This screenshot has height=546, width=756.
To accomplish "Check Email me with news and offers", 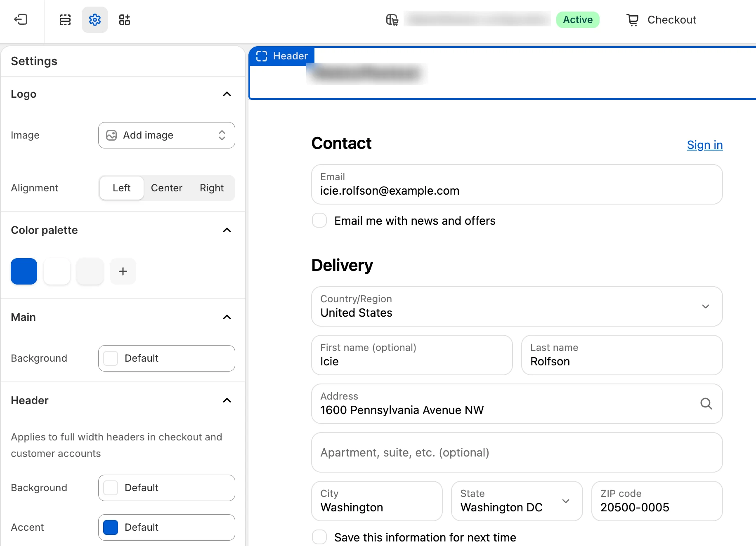I will (x=319, y=221).
